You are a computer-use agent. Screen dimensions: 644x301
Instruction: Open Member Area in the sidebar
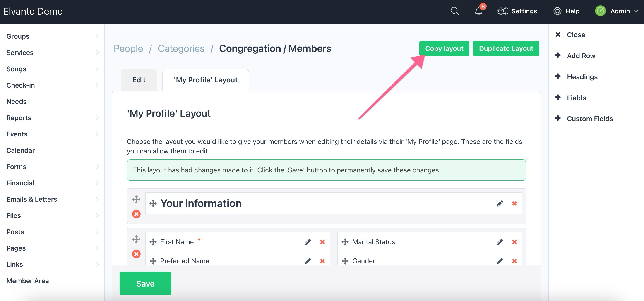[x=27, y=281]
